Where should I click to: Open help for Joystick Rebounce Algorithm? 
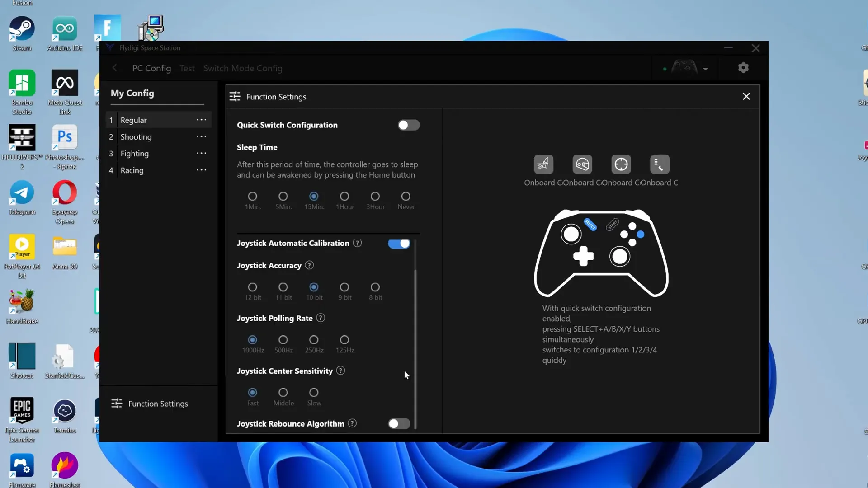[352, 423]
